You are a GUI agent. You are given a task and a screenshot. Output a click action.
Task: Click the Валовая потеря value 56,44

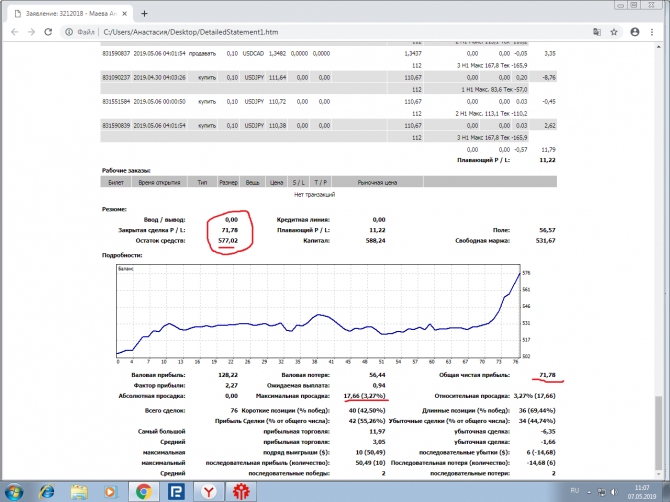(377, 375)
